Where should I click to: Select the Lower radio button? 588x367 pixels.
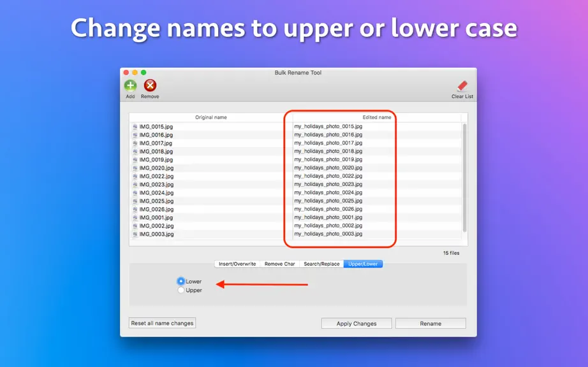(x=181, y=281)
